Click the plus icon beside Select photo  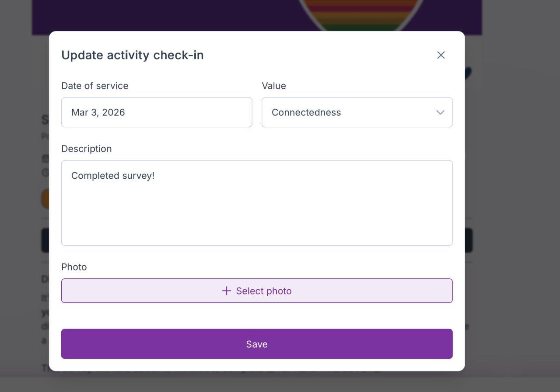click(x=226, y=291)
